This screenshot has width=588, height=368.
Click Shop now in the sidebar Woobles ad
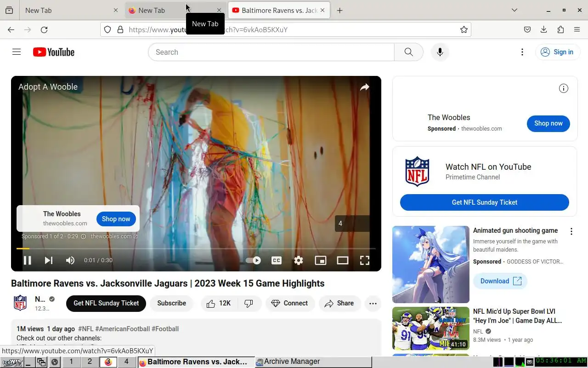pos(548,123)
